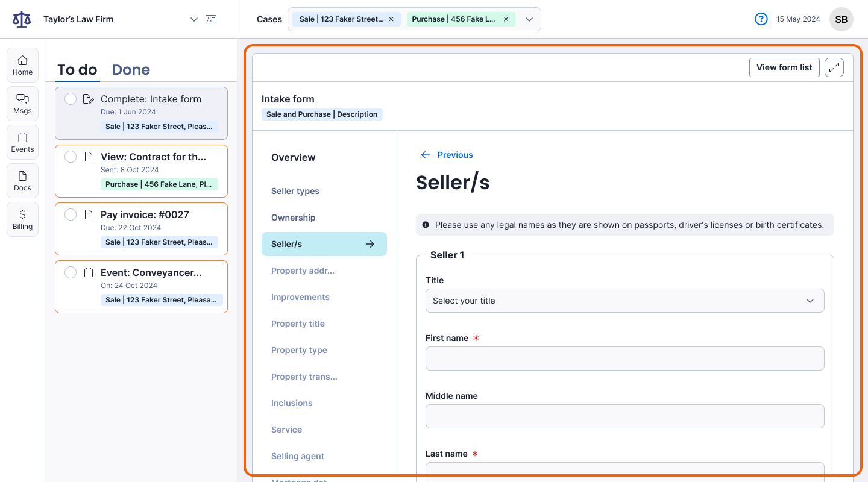The image size is (868, 482).
Task: Click the expand form fullscreen icon
Action: tap(834, 67)
